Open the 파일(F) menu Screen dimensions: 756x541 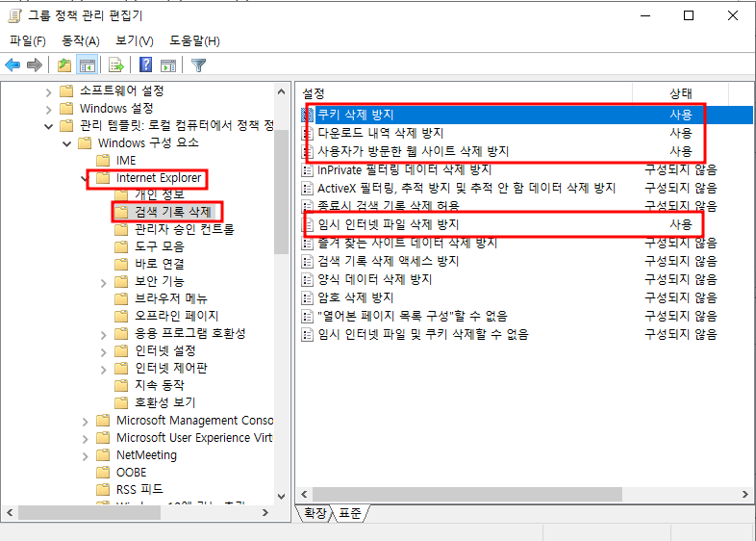[x=28, y=41]
